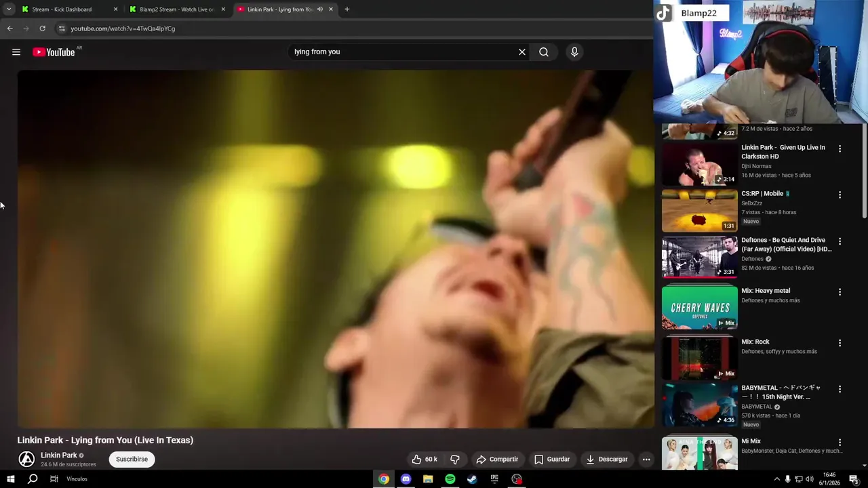Open the tab search dropdown arrow
Screen dimensions: 868x488
point(9,9)
